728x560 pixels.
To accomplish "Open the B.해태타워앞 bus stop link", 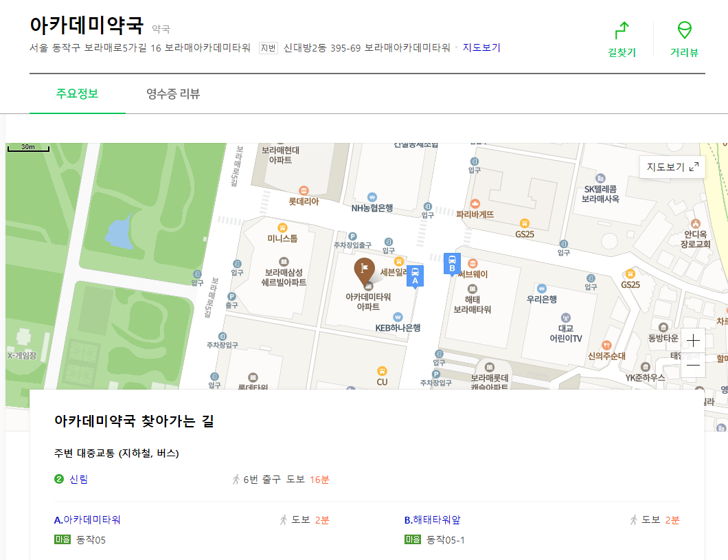I will [432, 520].
